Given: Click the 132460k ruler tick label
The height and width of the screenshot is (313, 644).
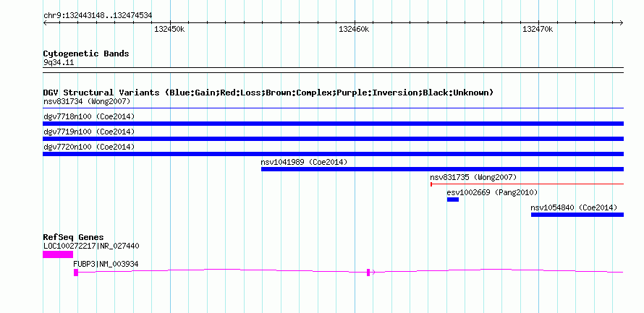Looking at the screenshot, I should pos(354,29).
